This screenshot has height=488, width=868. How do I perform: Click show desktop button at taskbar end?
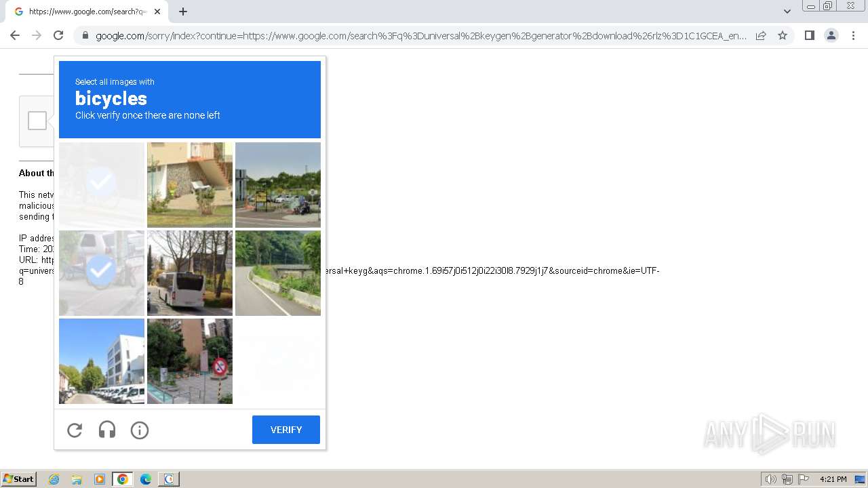[x=861, y=479]
